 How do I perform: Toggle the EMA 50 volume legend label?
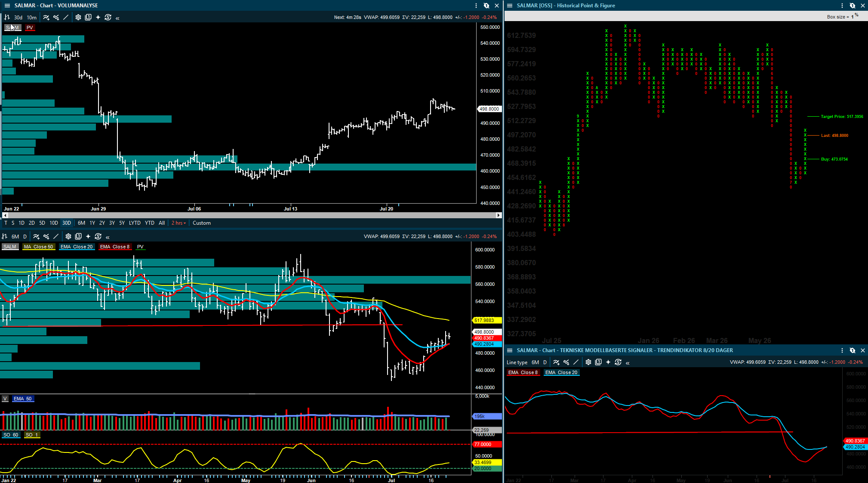[23, 399]
